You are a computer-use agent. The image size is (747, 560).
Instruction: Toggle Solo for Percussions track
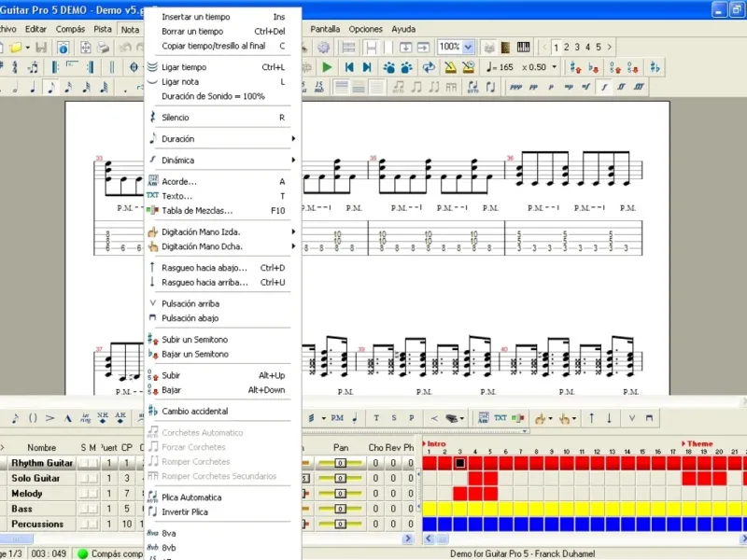[x=83, y=524]
